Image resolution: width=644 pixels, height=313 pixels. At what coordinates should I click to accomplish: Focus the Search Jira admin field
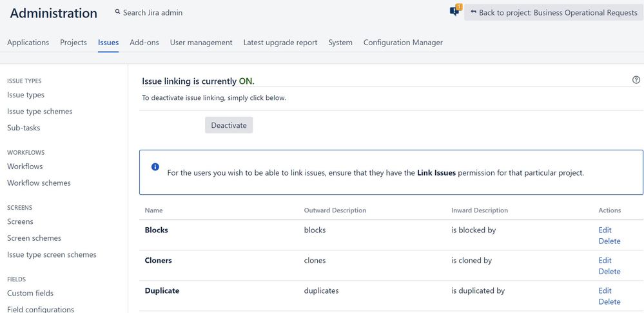[x=153, y=13]
